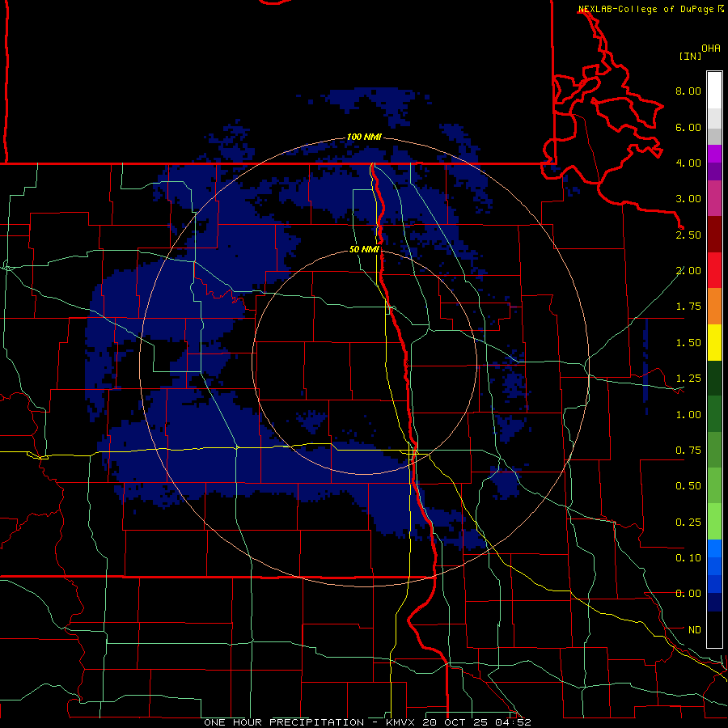
Task: Click the bright red swatch near 2.00
Action: pyautogui.click(x=714, y=270)
